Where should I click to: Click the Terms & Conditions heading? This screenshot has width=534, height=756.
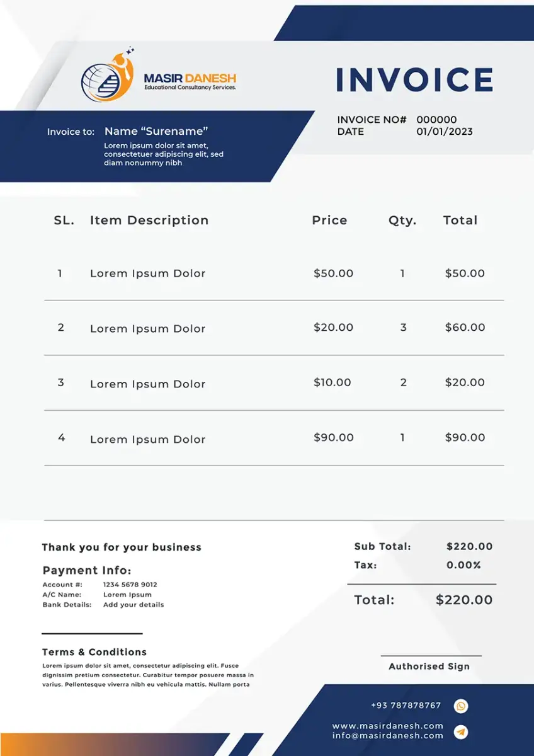pyautogui.click(x=94, y=652)
